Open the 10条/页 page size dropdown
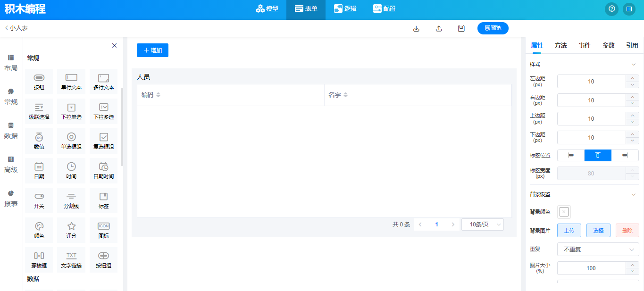The width and height of the screenshot is (644, 291). (x=482, y=224)
